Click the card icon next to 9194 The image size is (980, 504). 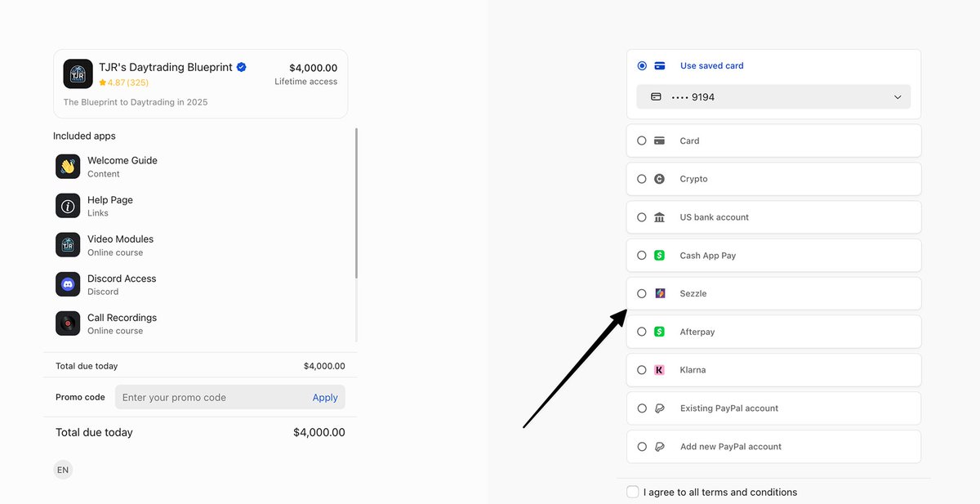(656, 97)
